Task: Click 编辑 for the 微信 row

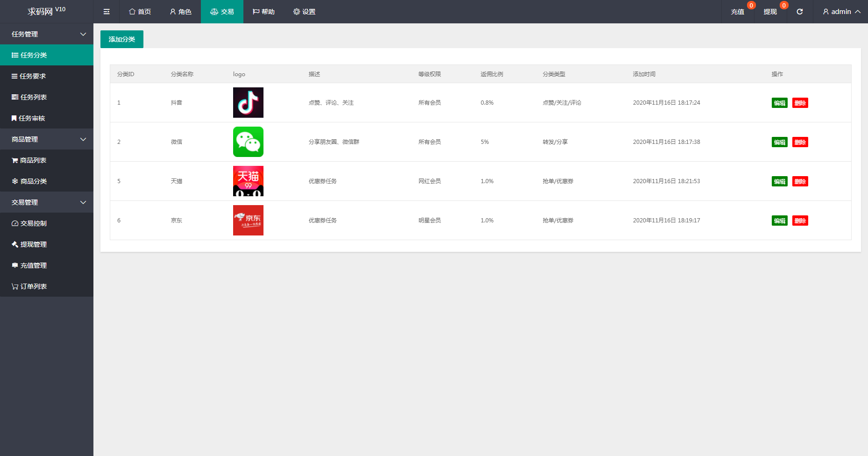Action: 780,142
